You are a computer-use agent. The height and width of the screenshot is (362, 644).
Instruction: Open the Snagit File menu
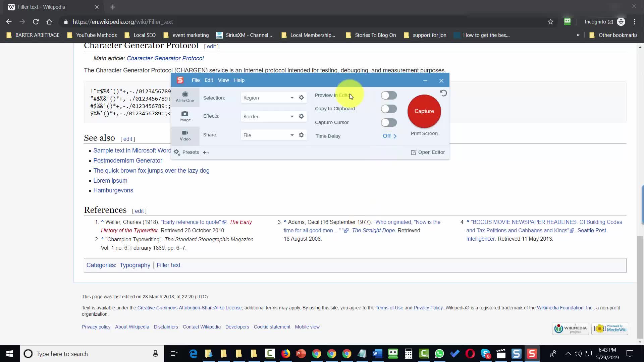[196, 80]
